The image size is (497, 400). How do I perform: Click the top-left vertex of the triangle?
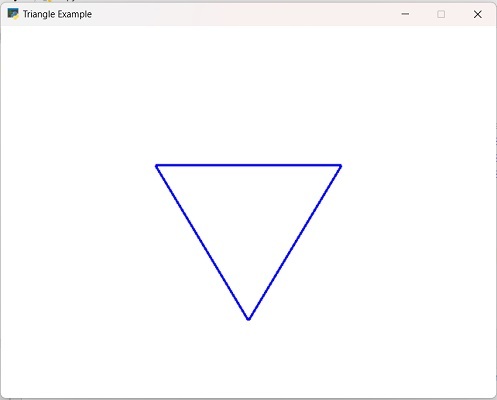click(156, 166)
